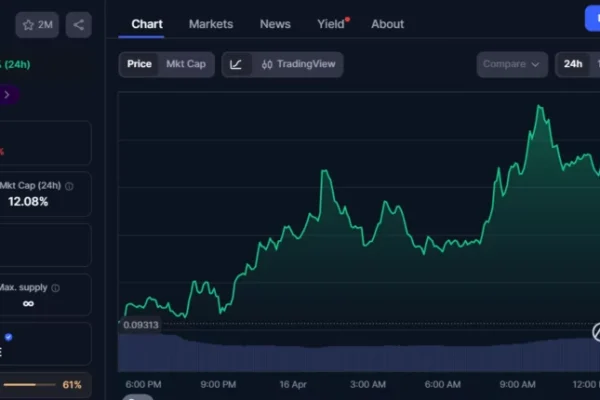Click the 0.09313 price label on chart
The image size is (600, 400).
(x=140, y=324)
